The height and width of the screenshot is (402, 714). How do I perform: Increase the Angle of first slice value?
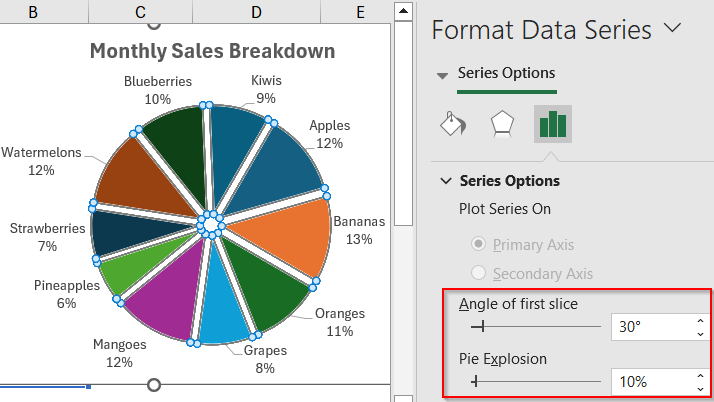(x=700, y=321)
